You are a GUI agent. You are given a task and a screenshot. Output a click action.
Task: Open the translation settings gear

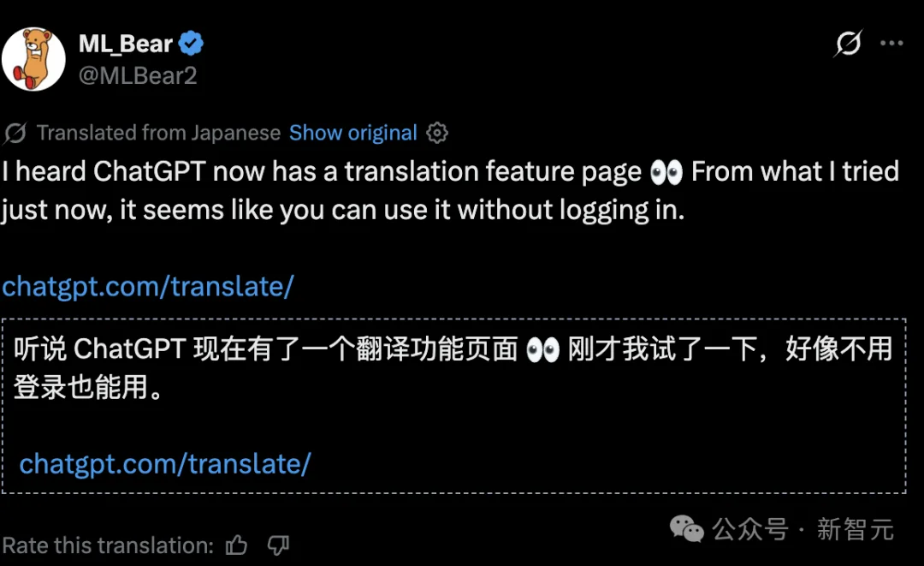(436, 133)
